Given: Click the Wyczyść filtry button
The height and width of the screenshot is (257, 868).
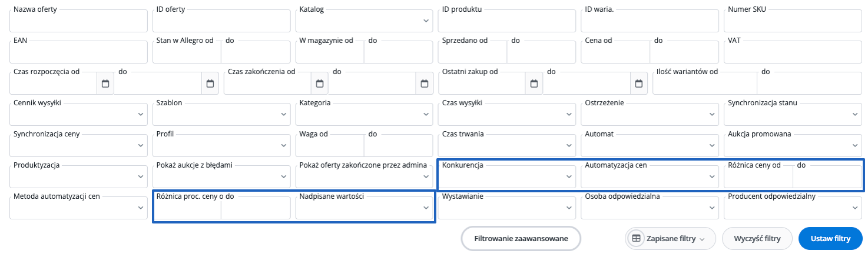Looking at the screenshot, I should point(757,239).
